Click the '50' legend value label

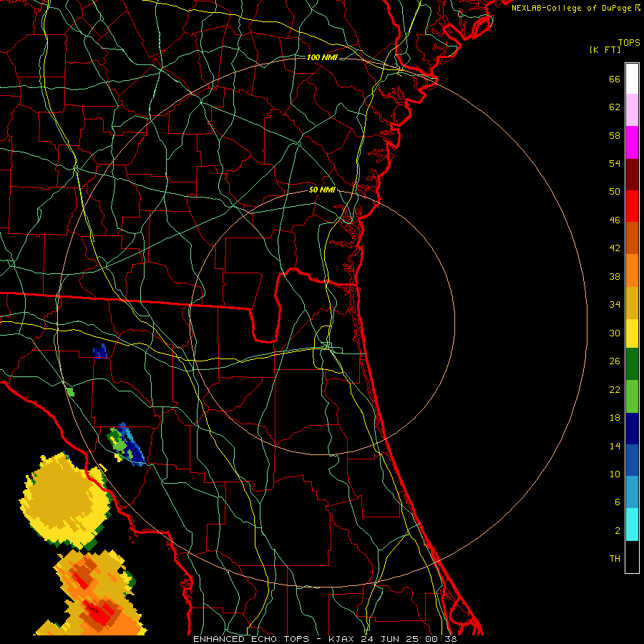tap(615, 191)
